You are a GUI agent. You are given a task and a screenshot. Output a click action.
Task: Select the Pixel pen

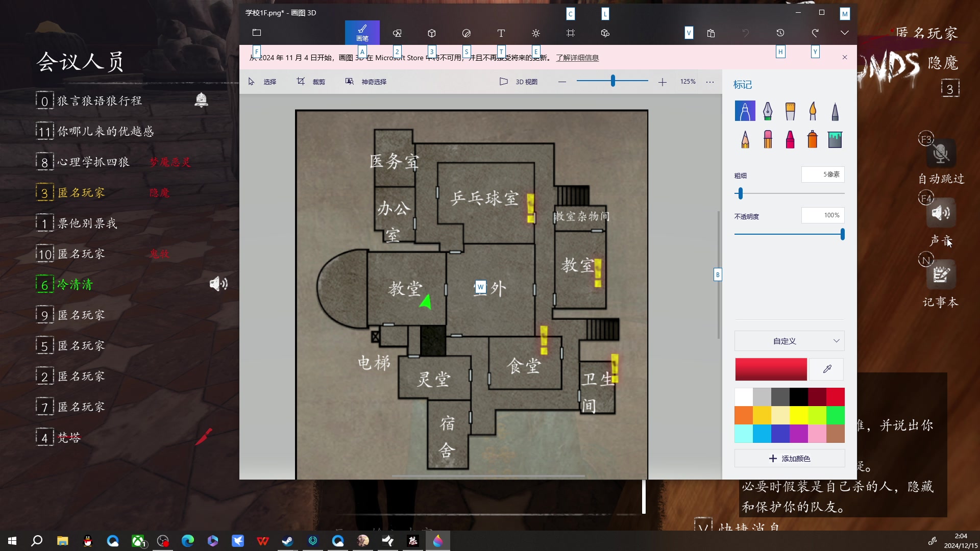click(835, 111)
